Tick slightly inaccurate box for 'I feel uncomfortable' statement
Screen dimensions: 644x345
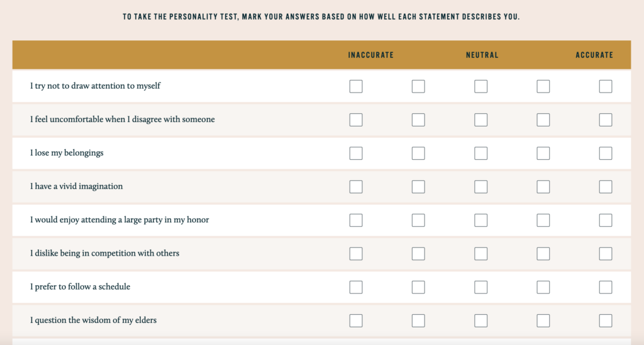click(418, 120)
